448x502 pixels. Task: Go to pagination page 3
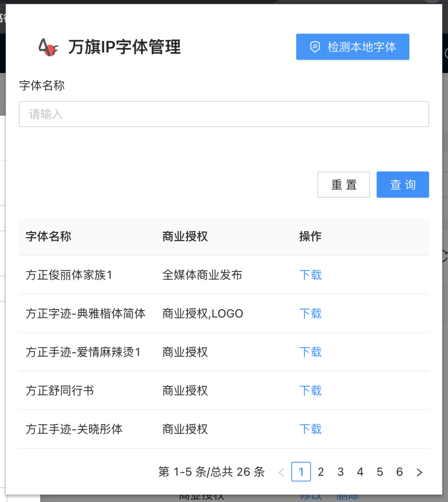coord(341,472)
